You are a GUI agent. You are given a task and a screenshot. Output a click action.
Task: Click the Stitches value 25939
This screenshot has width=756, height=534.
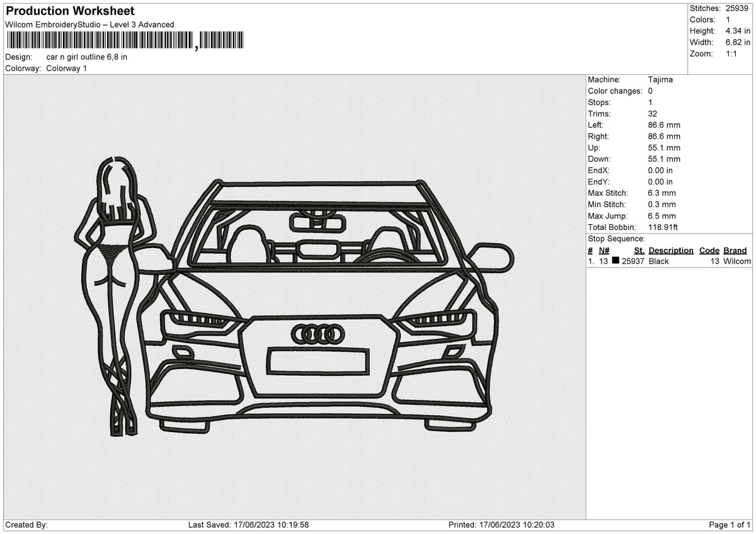coord(737,8)
